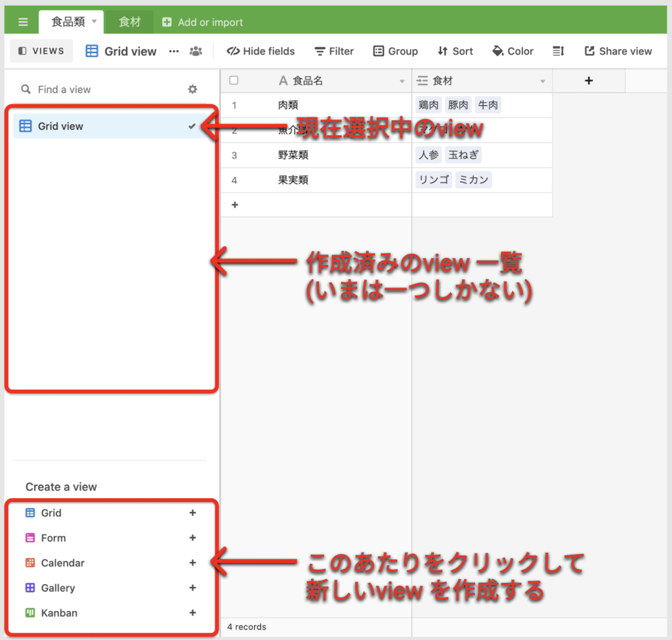Add a new field column
The width and height of the screenshot is (672, 640).
point(589,81)
